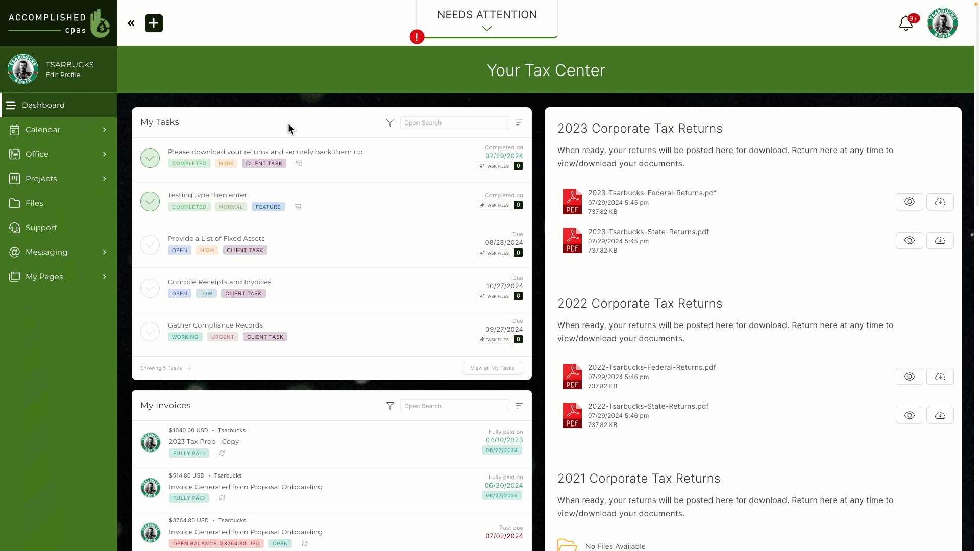Click the Support sidebar icon
This screenshot has width=980, height=551.
pos(14,227)
